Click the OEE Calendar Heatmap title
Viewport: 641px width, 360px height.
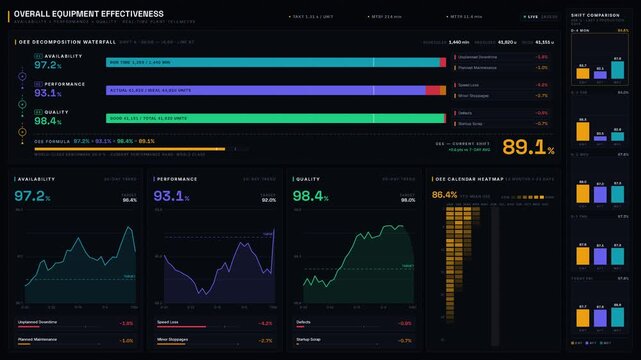[x=469, y=179]
